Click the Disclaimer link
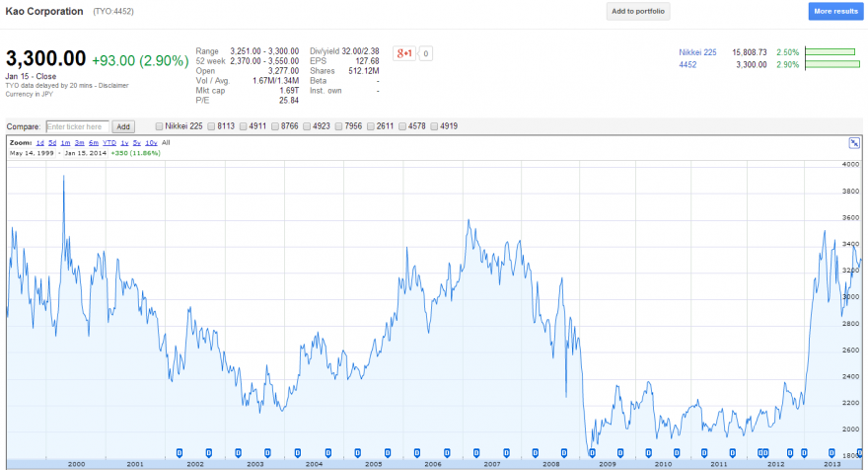 [113, 85]
